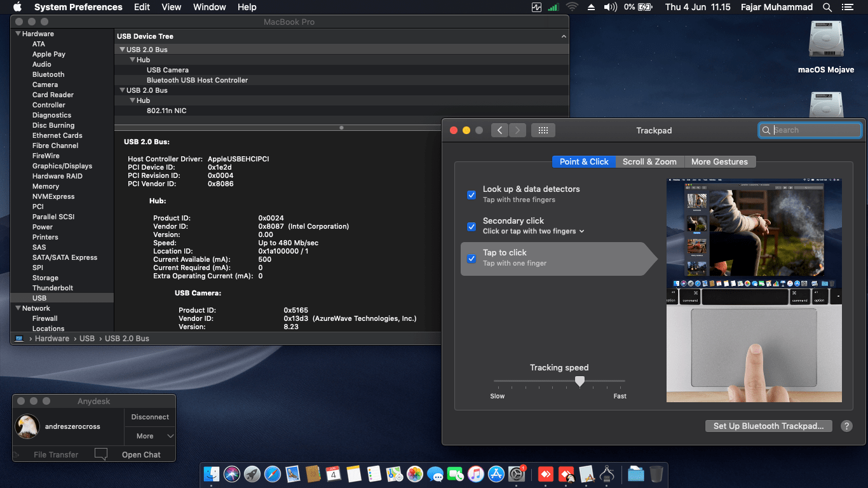Screen dimensions: 868x488
Task: Open System Information calipers icon in Dock
Action: pos(607,474)
